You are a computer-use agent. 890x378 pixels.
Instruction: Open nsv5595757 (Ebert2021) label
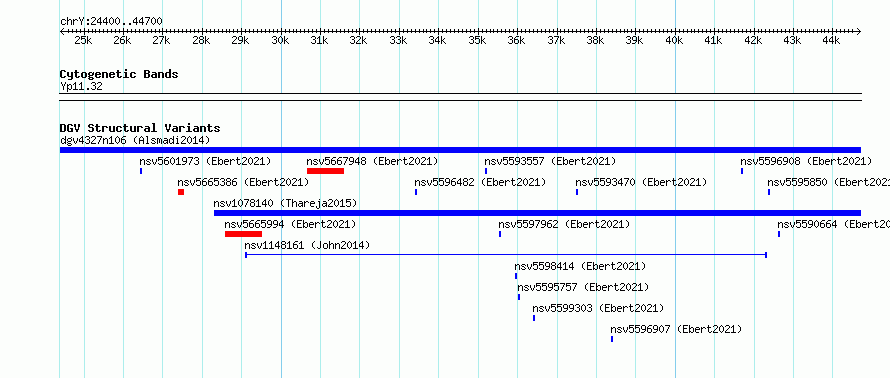pos(583,287)
